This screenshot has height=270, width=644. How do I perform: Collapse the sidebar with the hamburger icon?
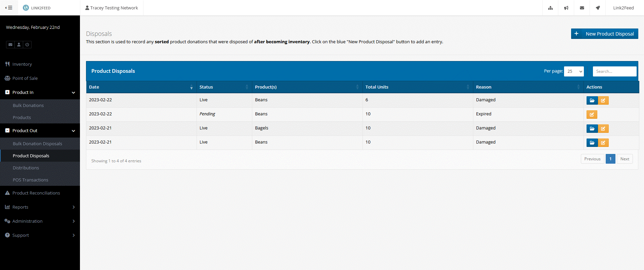[x=9, y=8]
